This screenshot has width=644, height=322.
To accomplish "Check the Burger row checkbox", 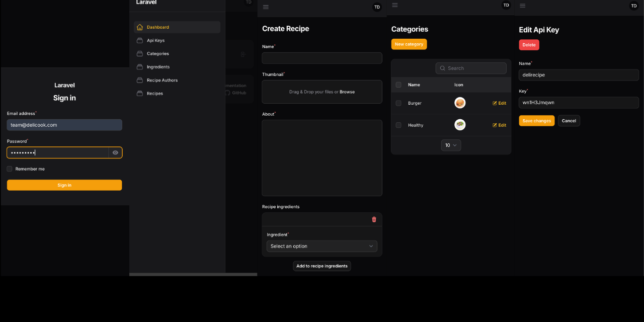I will [398, 103].
